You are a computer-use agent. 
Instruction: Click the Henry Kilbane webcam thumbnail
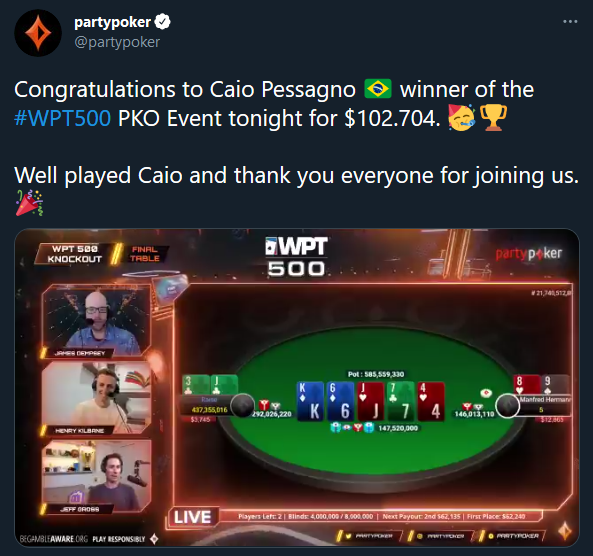click(x=97, y=398)
